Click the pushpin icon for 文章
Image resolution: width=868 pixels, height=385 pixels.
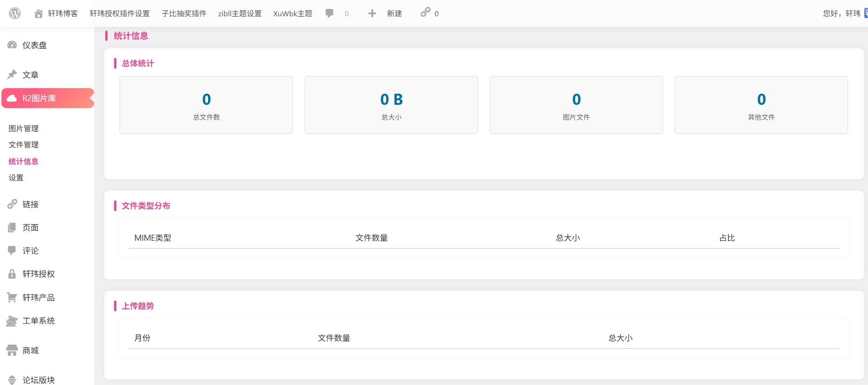tap(12, 75)
